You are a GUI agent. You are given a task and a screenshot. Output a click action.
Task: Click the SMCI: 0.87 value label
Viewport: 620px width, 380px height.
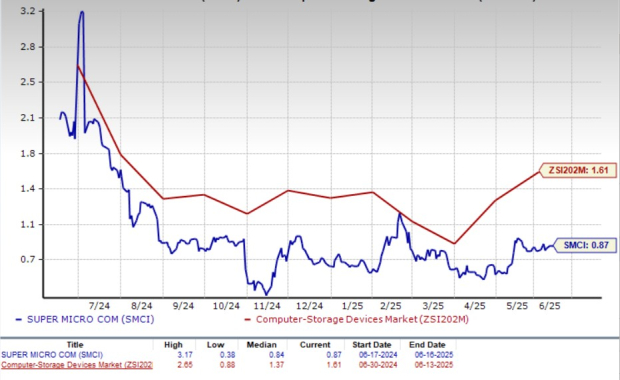click(586, 245)
